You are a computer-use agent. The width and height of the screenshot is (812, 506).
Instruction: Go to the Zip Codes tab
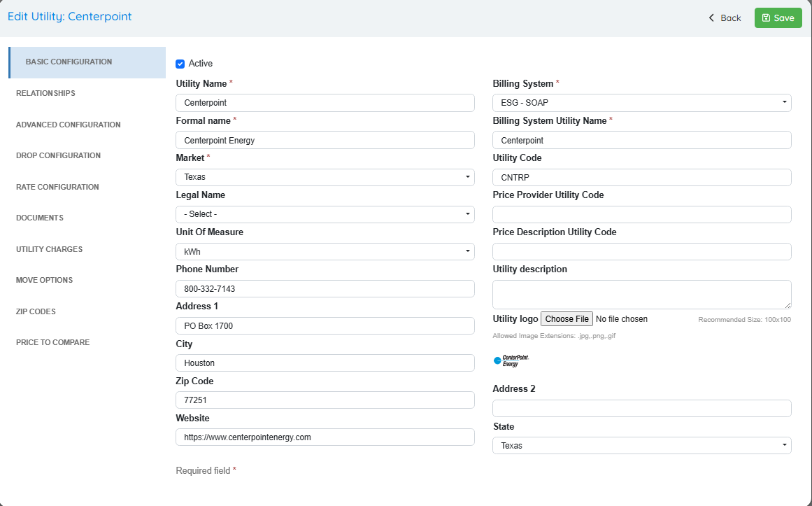36,311
